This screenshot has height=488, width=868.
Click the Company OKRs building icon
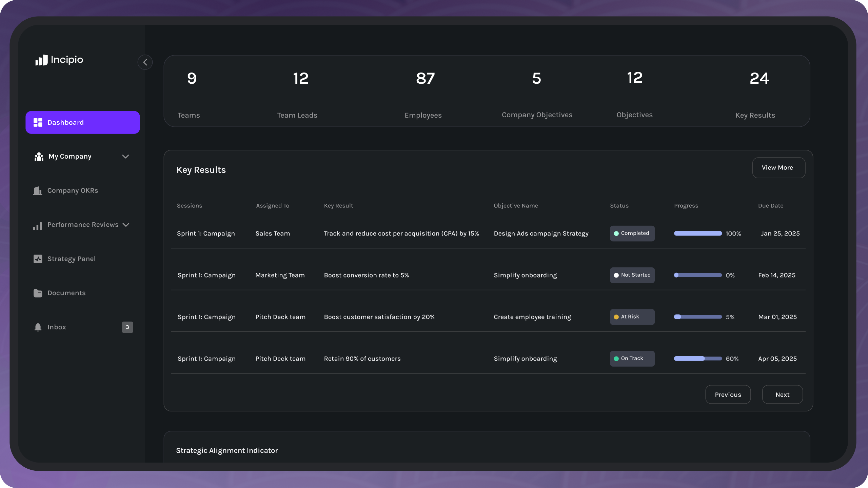tap(37, 190)
